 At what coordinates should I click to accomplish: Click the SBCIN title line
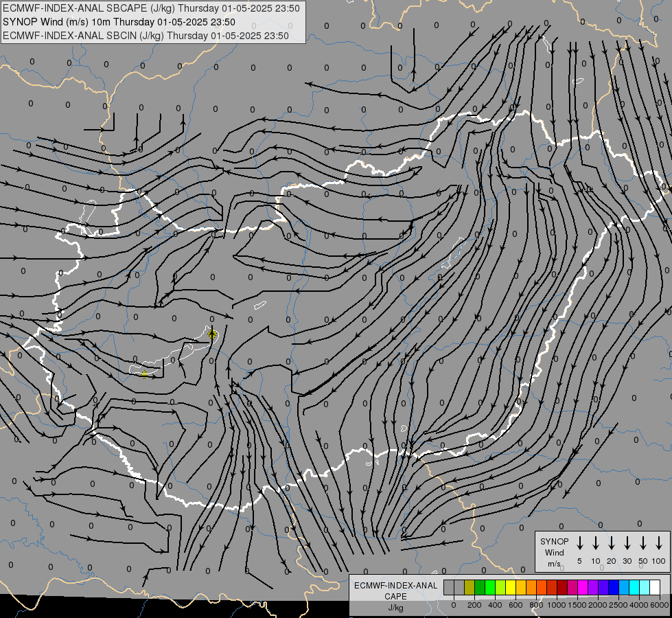pos(146,36)
